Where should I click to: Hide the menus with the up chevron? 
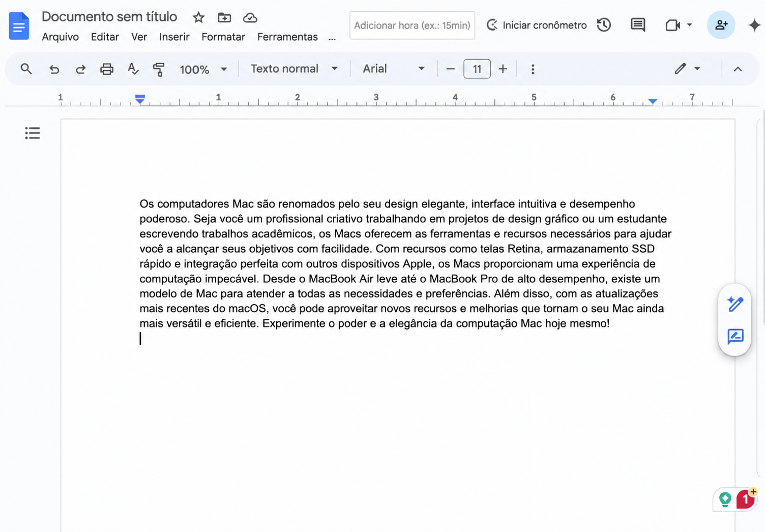(x=738, y=69)
